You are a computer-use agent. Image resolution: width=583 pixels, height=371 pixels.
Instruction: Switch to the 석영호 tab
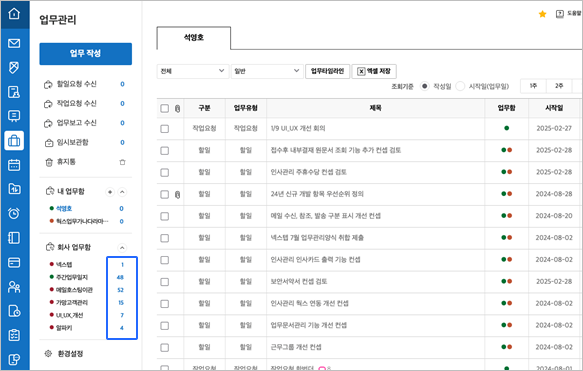(194, 38)
